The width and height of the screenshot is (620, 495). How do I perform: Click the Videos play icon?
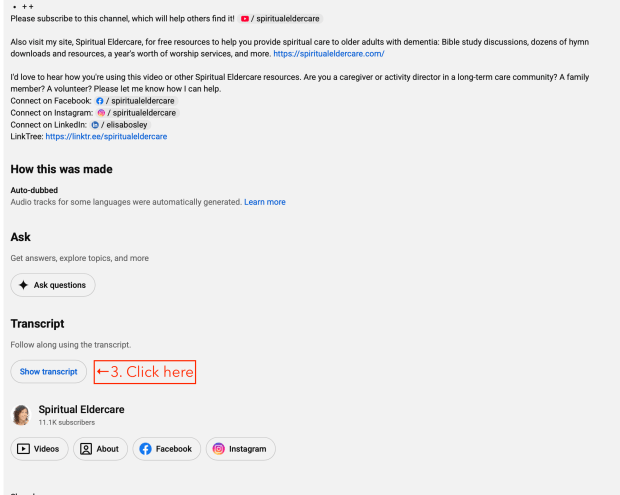(x=23, y=449)
